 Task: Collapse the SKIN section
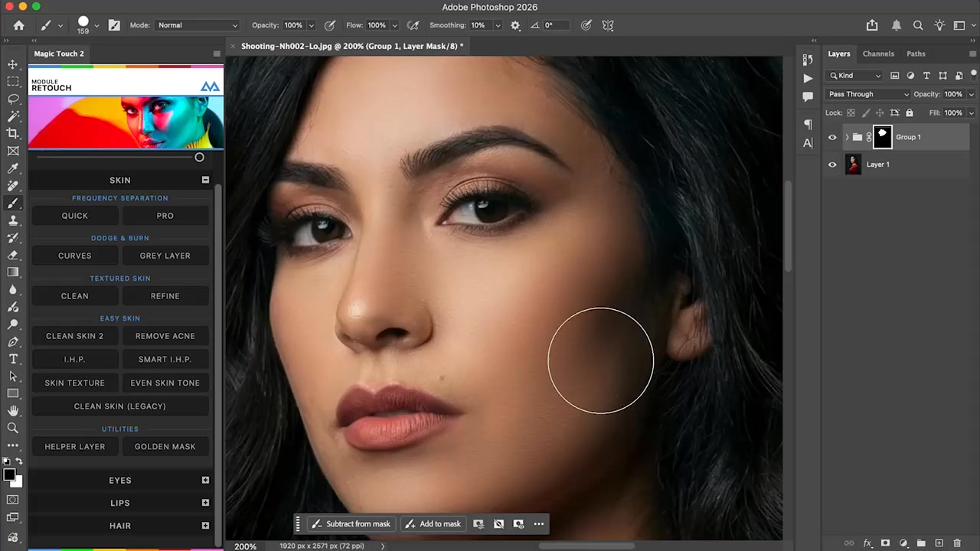coord(205,180)
